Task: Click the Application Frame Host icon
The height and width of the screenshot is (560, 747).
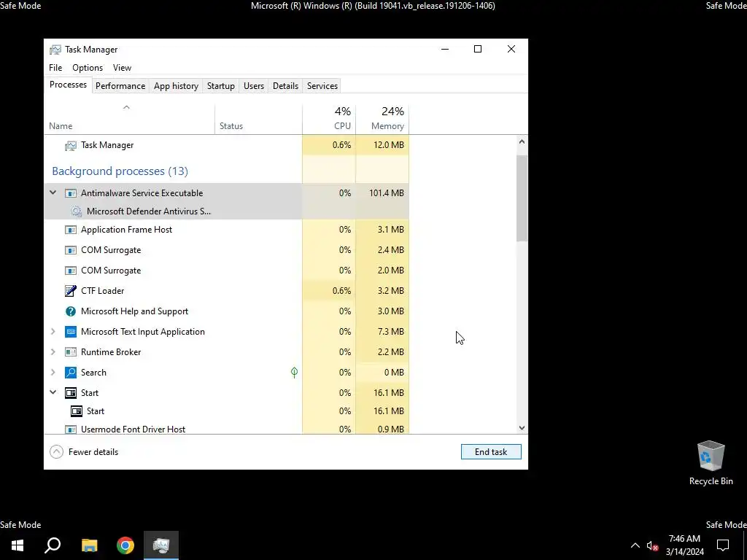Action: point(71,230)
